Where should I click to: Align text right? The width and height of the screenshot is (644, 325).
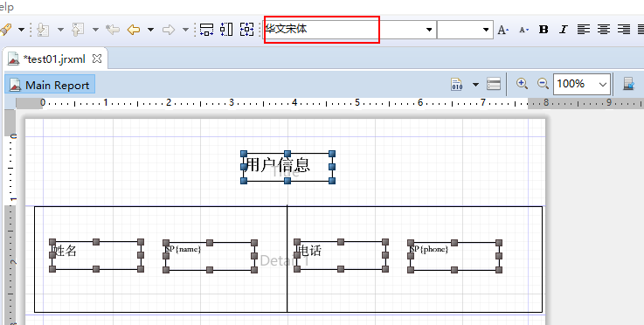623,30
